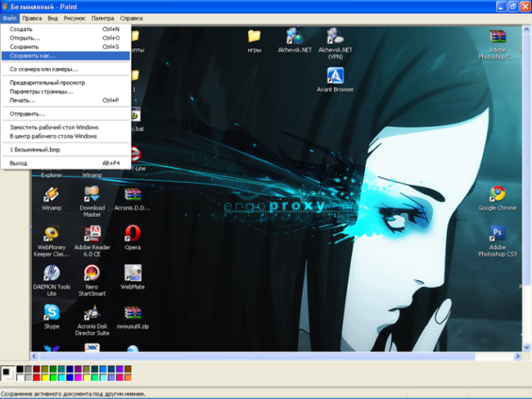This screenshot has height=399, width=532.
Task: Click the Paint icon in the title bar
Action: tap(5, 7)
